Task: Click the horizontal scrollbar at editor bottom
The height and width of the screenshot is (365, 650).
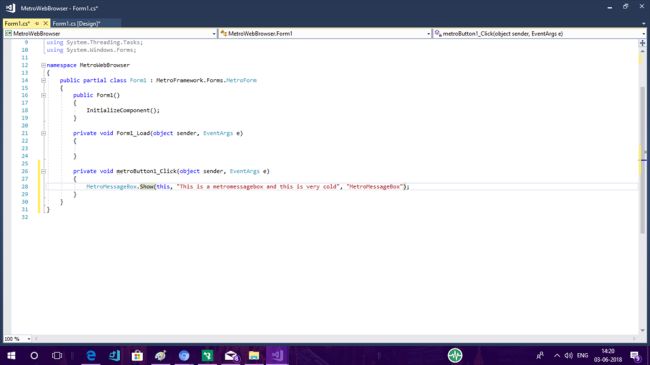Action: [336, 339]
